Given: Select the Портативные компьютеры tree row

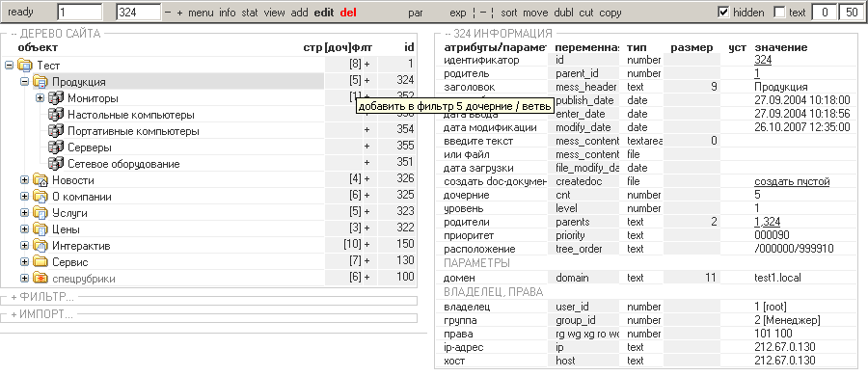Looking at the screenshot, I should pyautogui.click(x=133, y=131).
